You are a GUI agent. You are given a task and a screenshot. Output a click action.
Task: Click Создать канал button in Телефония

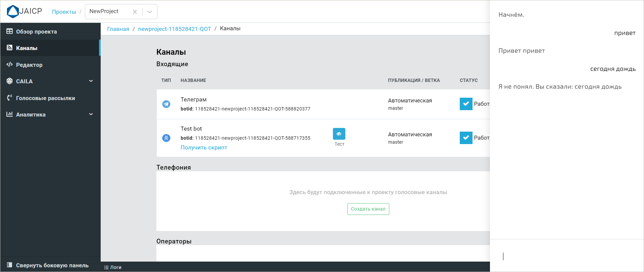[368, 209]
